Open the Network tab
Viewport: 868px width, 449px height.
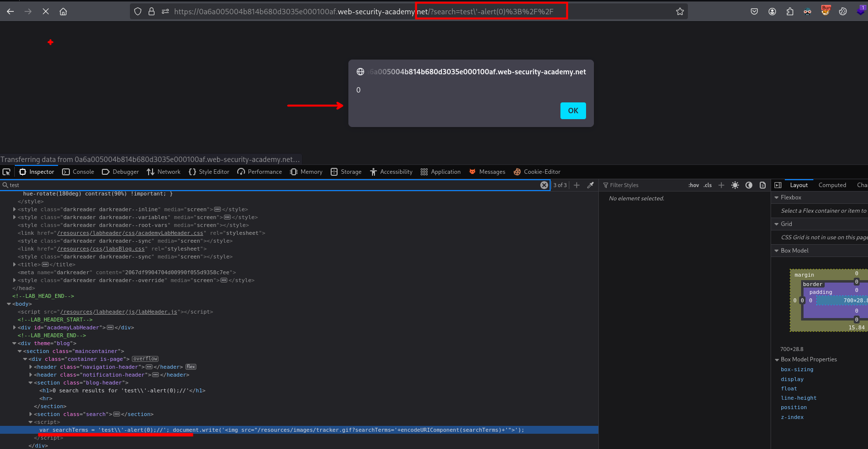point(164,172)
